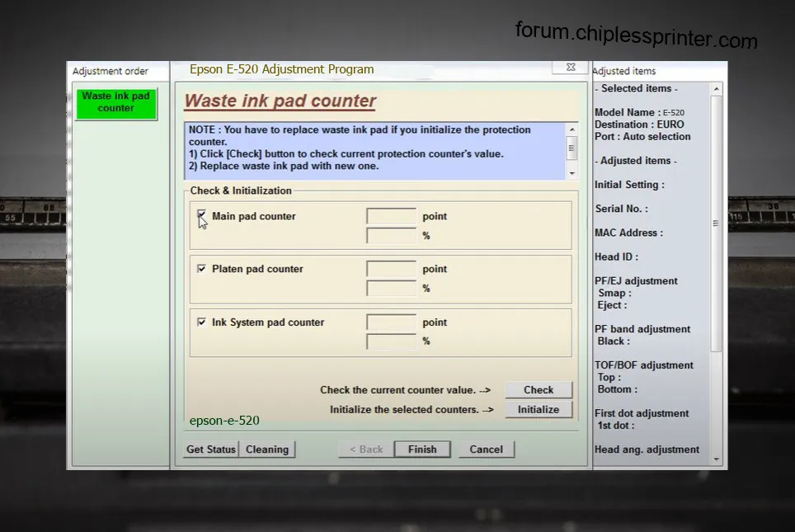The width and height of the screenshot is (795, 532).
Task: Click the note box scrollbar thumb
Action: (572, 148)
